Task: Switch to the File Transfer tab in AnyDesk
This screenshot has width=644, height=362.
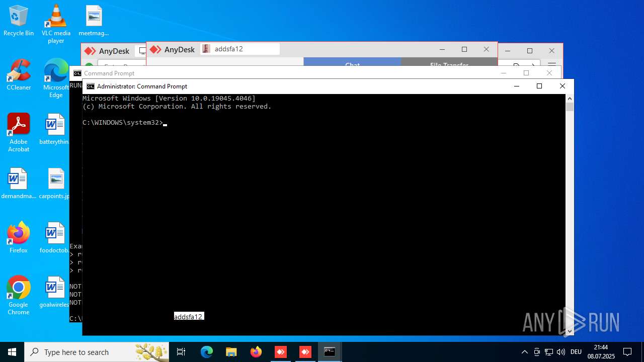Action: click(449, 62)
